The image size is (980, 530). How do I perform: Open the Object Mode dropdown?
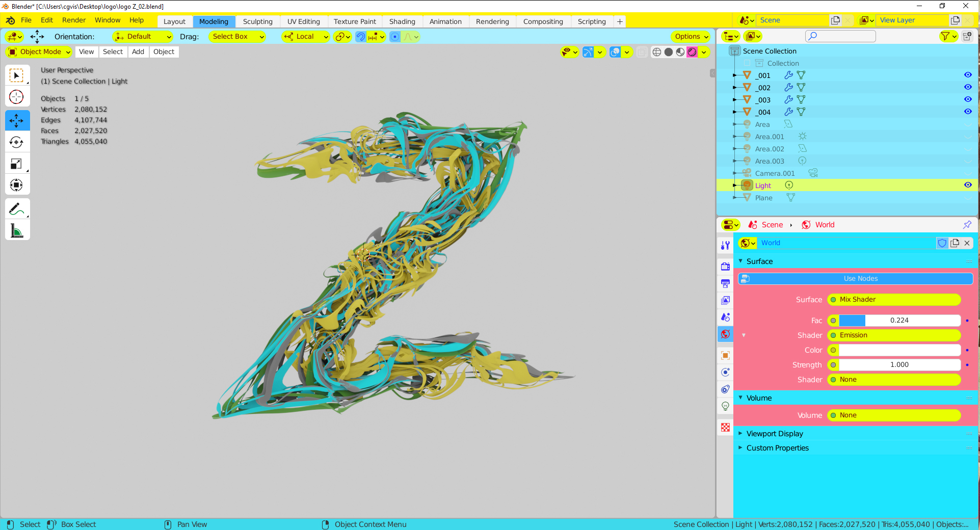click(39, 51)
